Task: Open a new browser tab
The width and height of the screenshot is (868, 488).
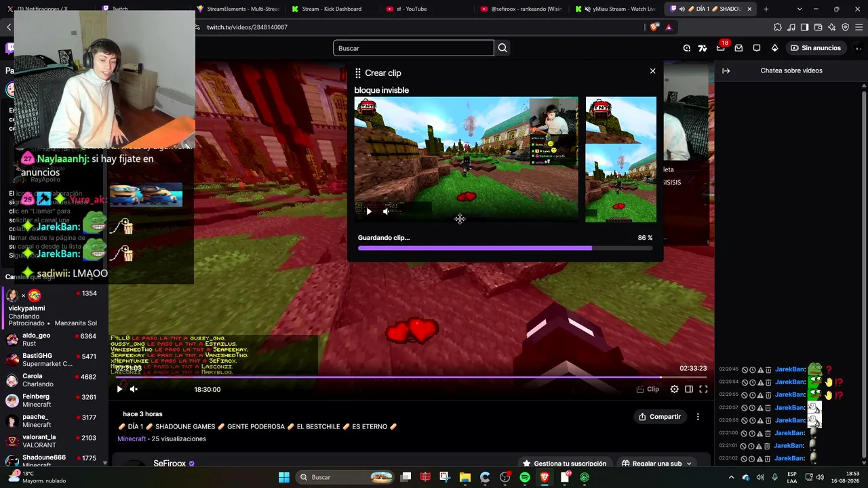Action: pos(766,9)
